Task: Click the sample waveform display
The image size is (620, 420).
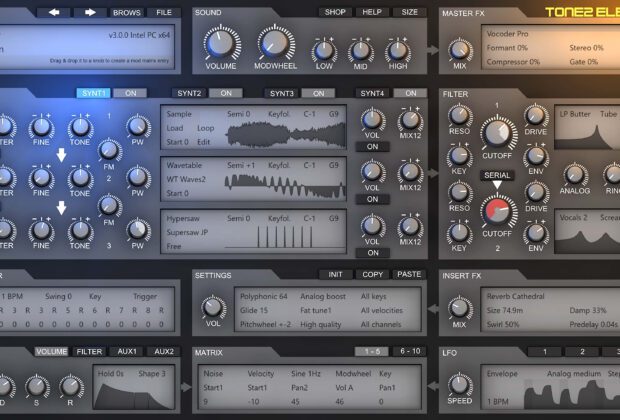Action: coord(286,134)
